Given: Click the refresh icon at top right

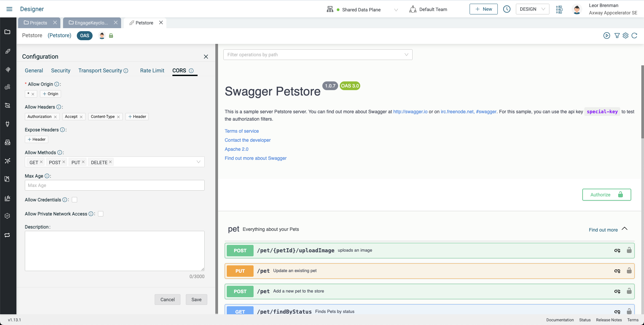Looking at the screenshot, I should pos(634,36).
